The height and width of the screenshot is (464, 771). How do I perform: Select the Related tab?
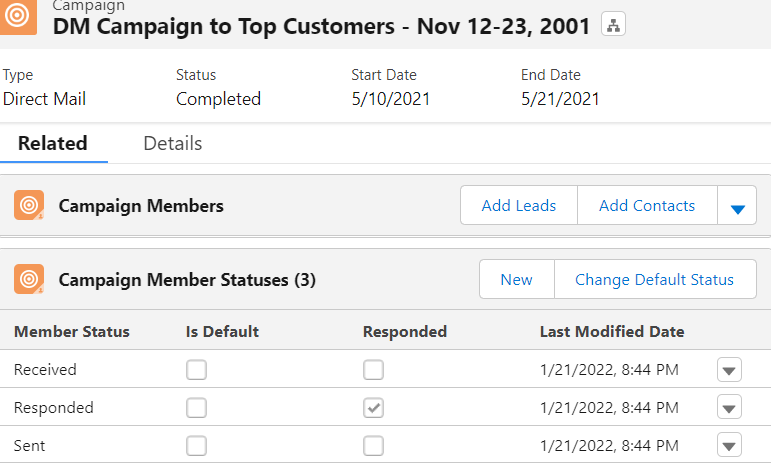coord(53,144)
